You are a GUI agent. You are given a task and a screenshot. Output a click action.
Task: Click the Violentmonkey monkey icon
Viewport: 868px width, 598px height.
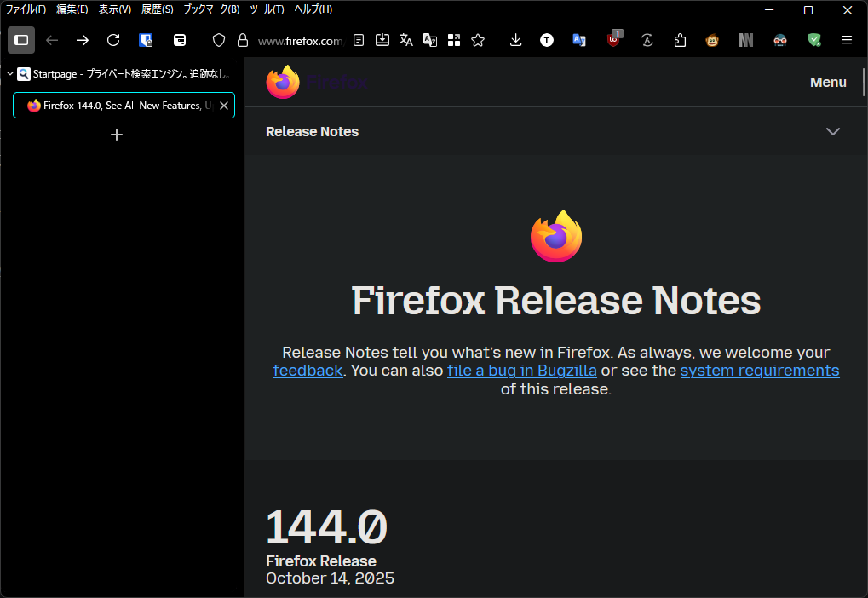712,40
